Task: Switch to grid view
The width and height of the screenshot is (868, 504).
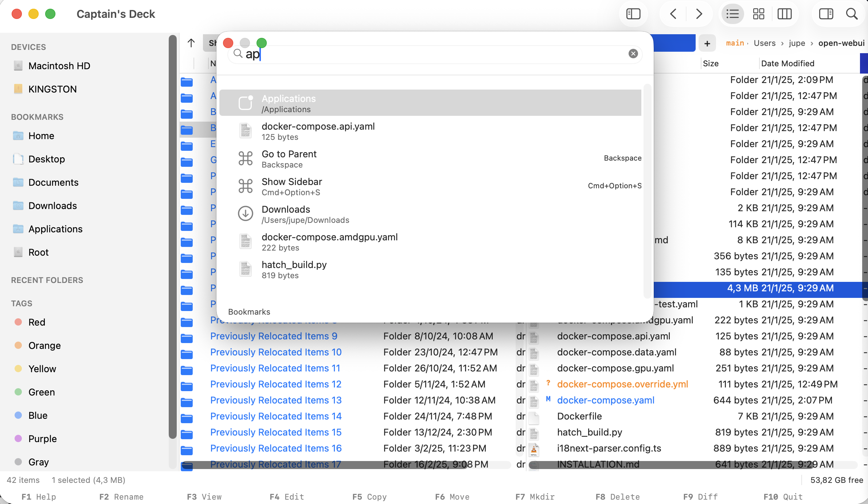Action: (758, 14)
